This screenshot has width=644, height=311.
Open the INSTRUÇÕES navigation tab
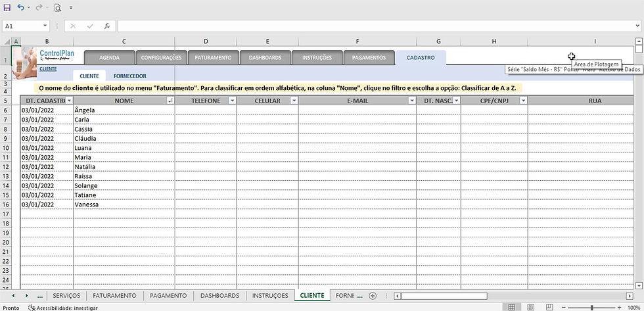point(317,57)
